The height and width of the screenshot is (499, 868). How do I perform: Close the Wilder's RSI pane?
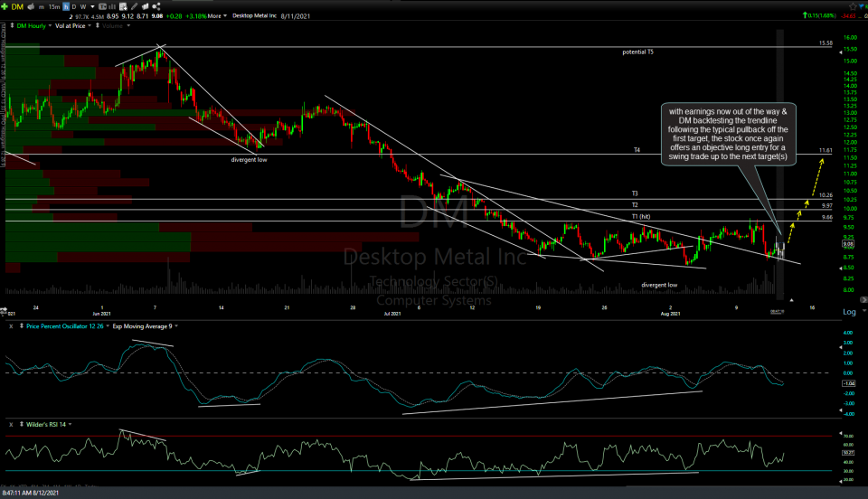point(10,424)
